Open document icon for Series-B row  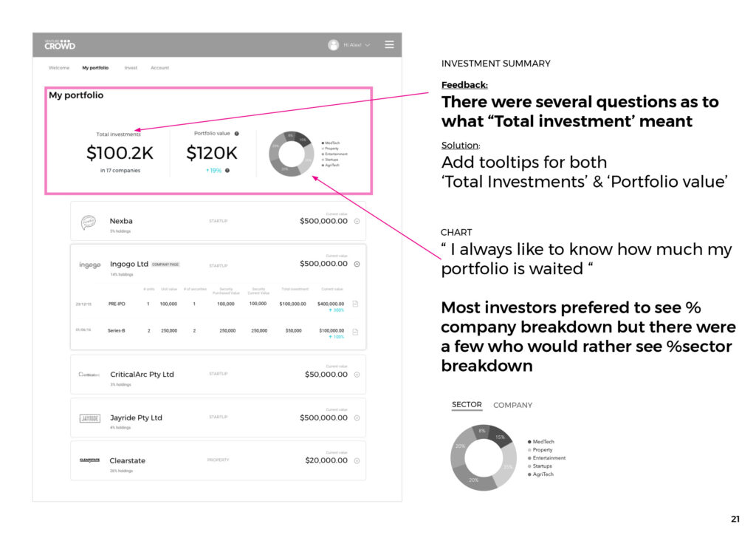355,330
